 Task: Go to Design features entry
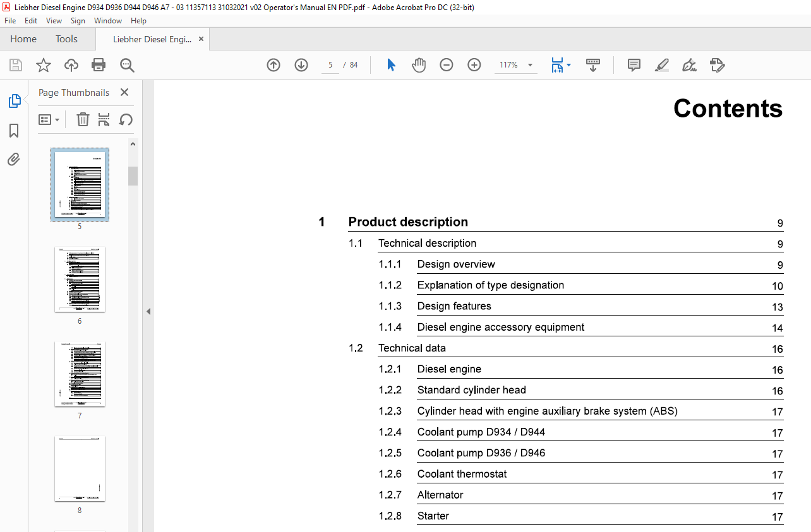(x=454, y=306)
